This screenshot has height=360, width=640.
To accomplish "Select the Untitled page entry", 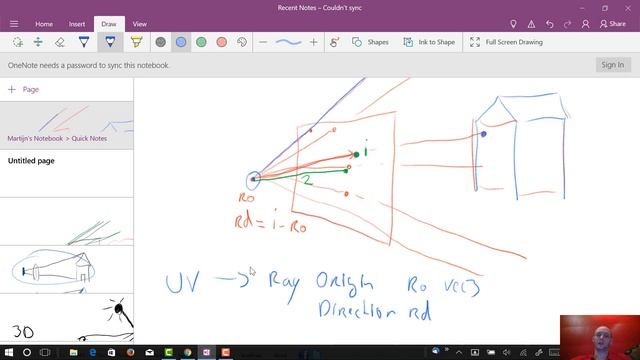I will 67,173.
